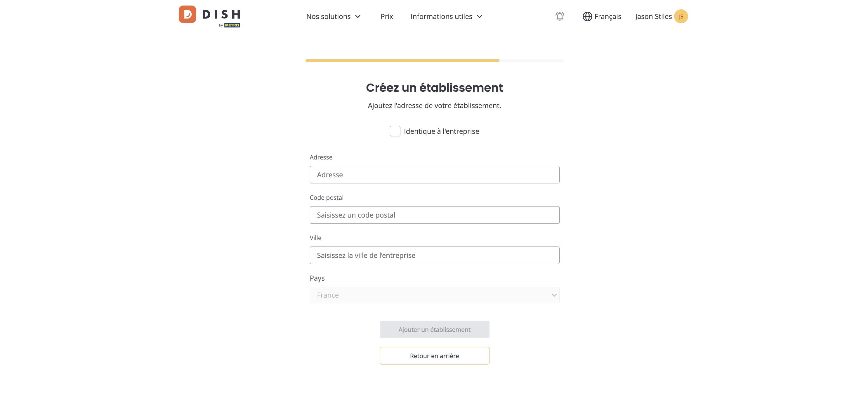868x413 pixels.
Task: Click 'Ajouter un établissement' button
Action: [434, 329]
